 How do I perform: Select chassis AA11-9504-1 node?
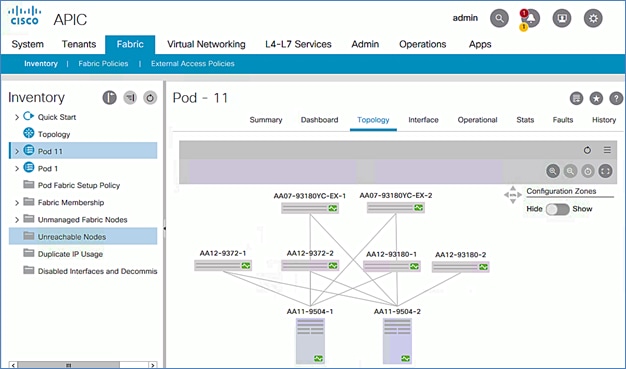coord(310,341)
